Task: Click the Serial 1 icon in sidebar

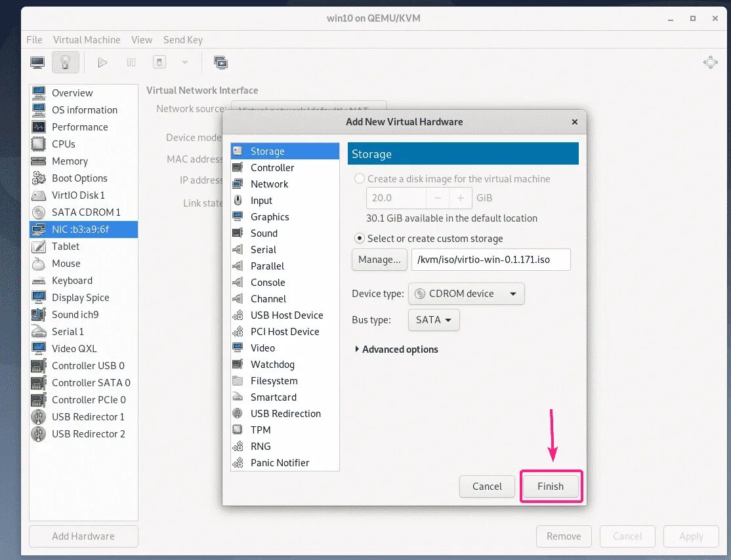Action: 39,332
